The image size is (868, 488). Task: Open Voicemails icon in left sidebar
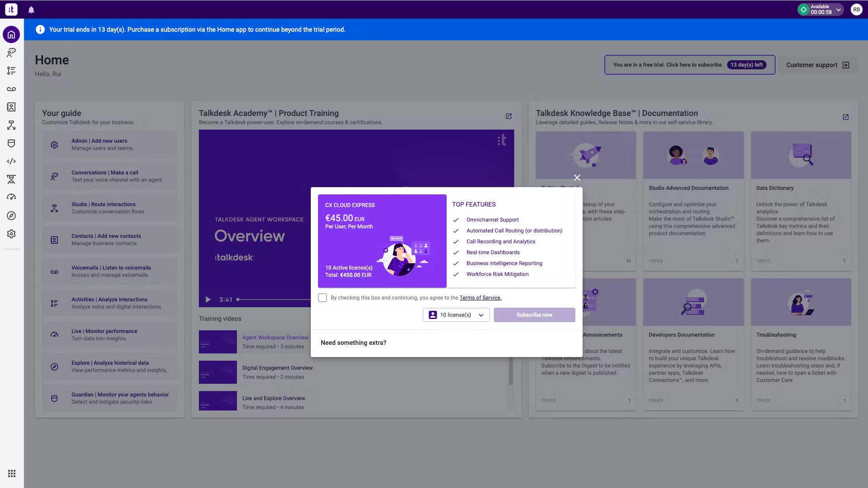point(11,89)
